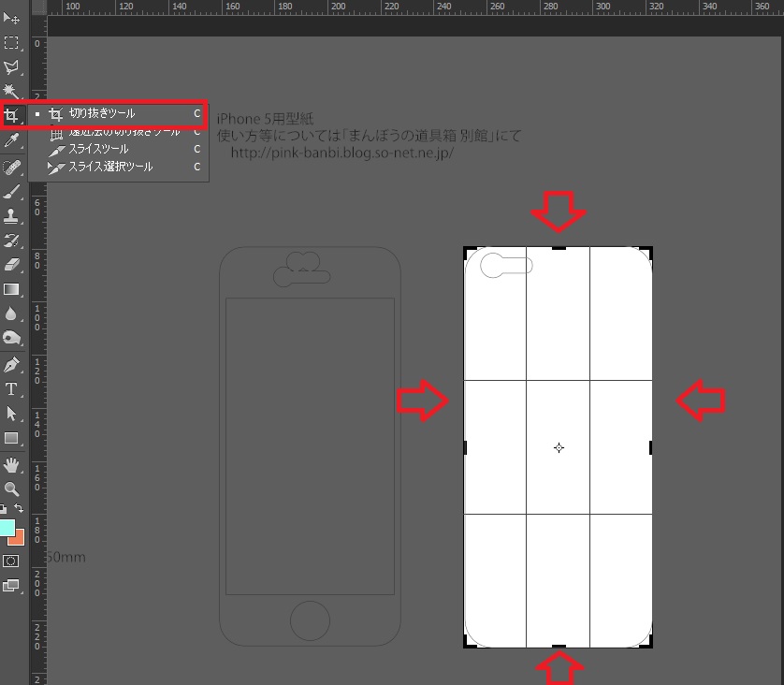Select the Clone Stamp tool
Viewport: 784px width, 685px height.
tap(11, 215)
